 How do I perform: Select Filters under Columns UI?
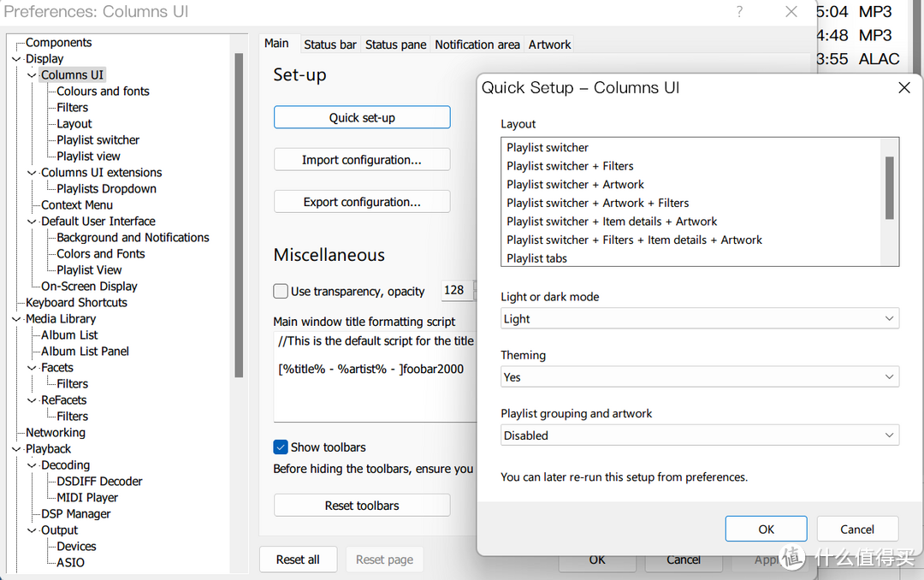[73, 107]
